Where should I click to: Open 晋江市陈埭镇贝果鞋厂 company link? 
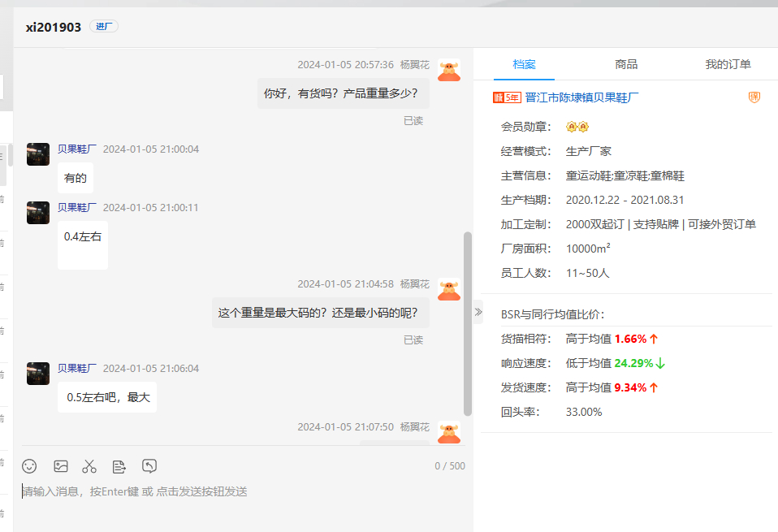(581, 97)
